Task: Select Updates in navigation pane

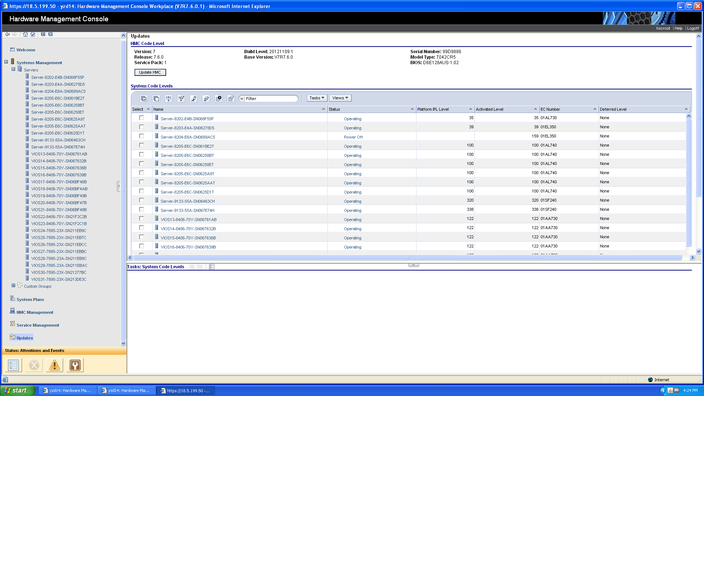Action: tap(25, 338)
